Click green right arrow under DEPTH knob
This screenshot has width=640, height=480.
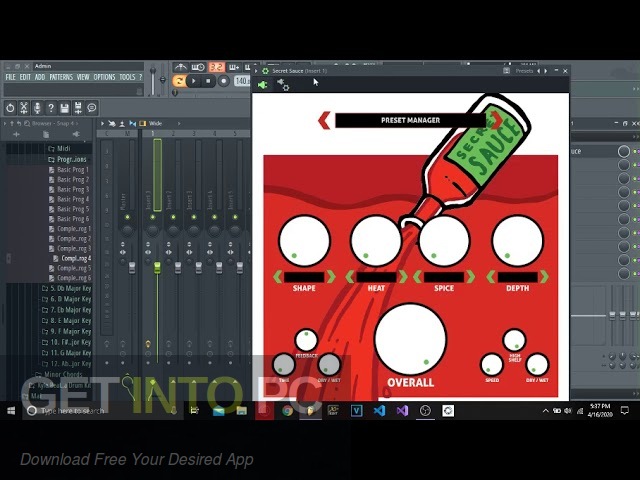(544, 277)
